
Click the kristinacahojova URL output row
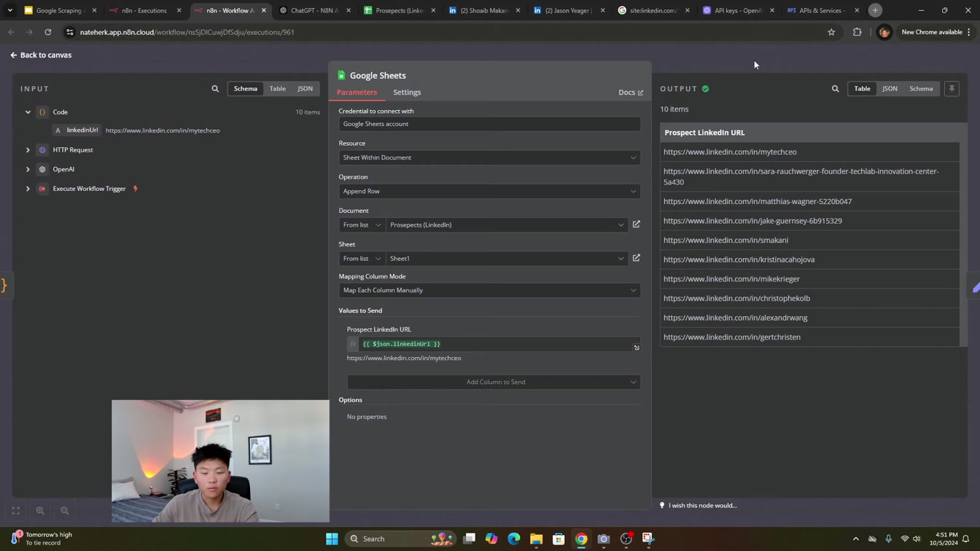click(809, 259)
